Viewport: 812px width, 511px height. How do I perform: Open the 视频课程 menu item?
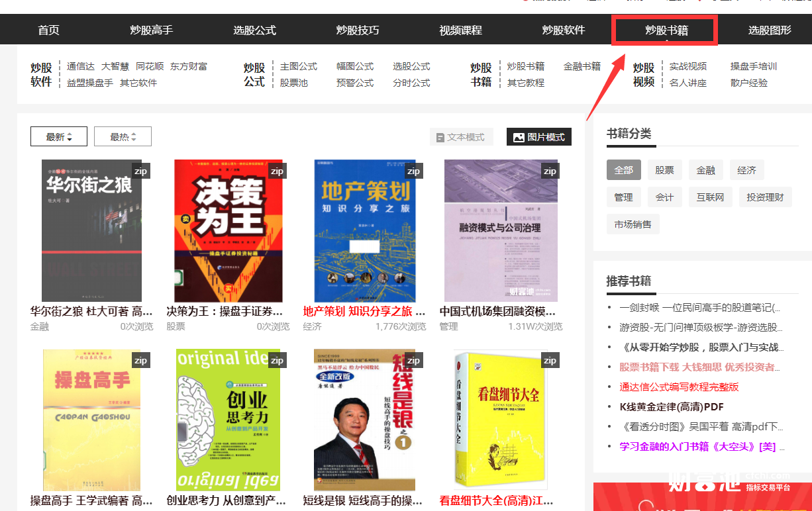pos(460,29)
